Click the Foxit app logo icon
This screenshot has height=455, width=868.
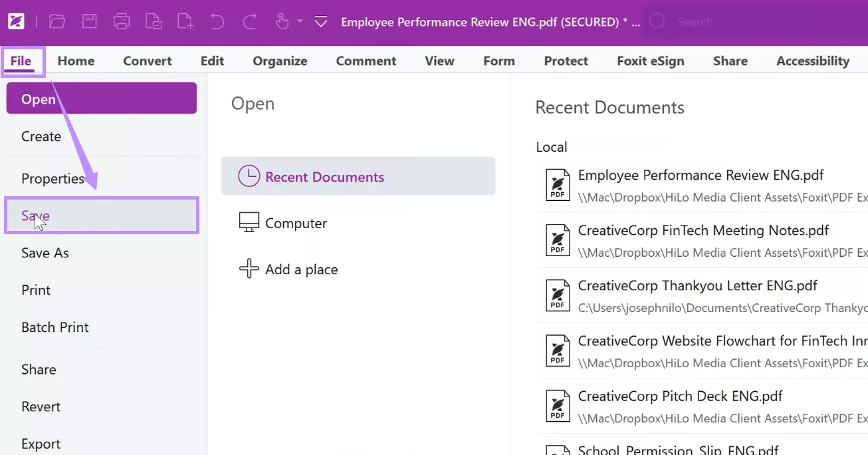tap(17, 21)
